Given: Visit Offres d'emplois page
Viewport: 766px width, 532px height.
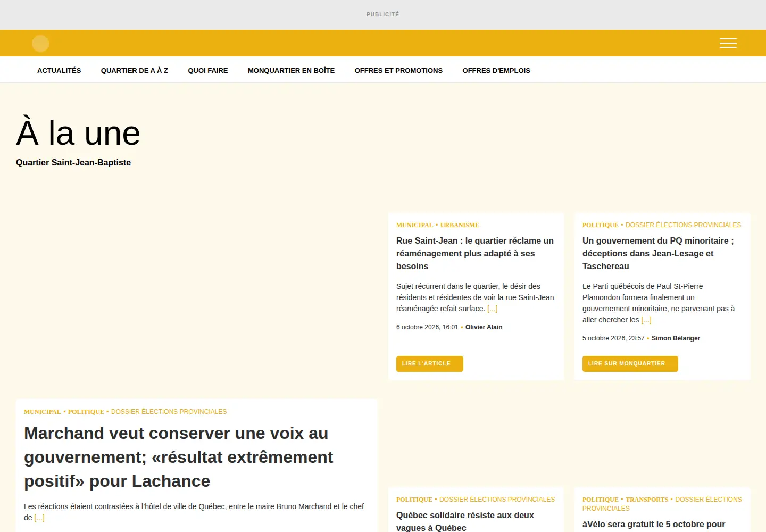Looking at the screenshot, I should [x=496, y=70].
